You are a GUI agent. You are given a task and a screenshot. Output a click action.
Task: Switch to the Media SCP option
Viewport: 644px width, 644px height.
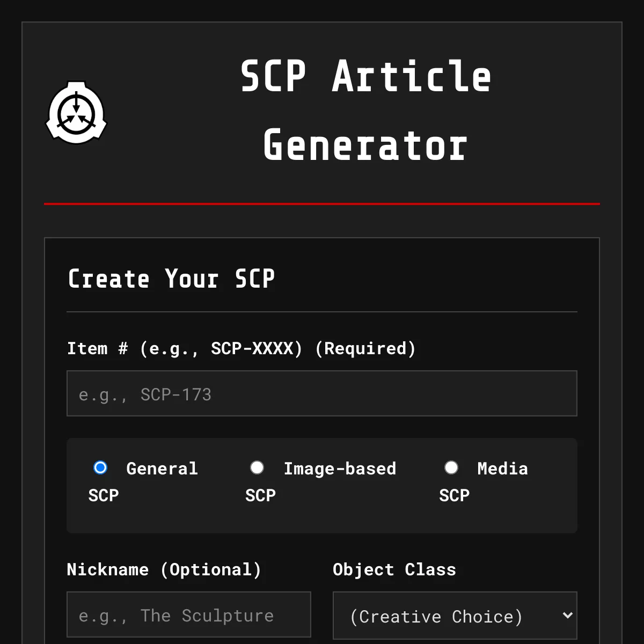[x=451, y=467]
